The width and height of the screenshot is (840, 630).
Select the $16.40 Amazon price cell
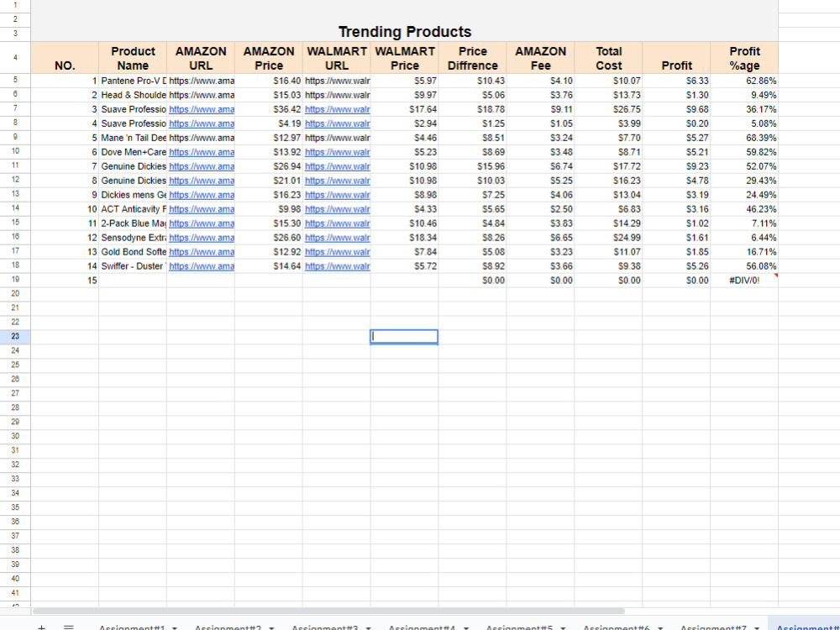coord(269,81)
